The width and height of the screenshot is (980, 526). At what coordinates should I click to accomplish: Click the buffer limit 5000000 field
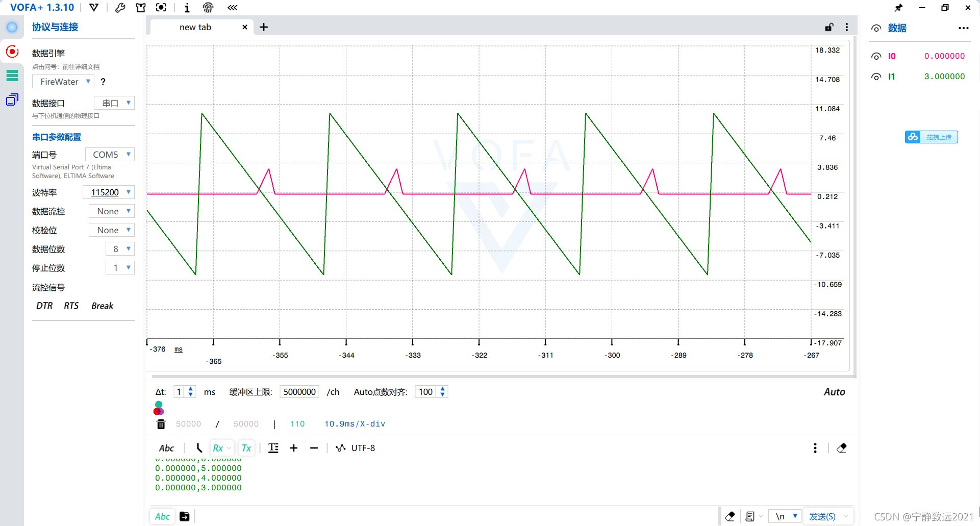pyautogui.click(x=299, y=392)
